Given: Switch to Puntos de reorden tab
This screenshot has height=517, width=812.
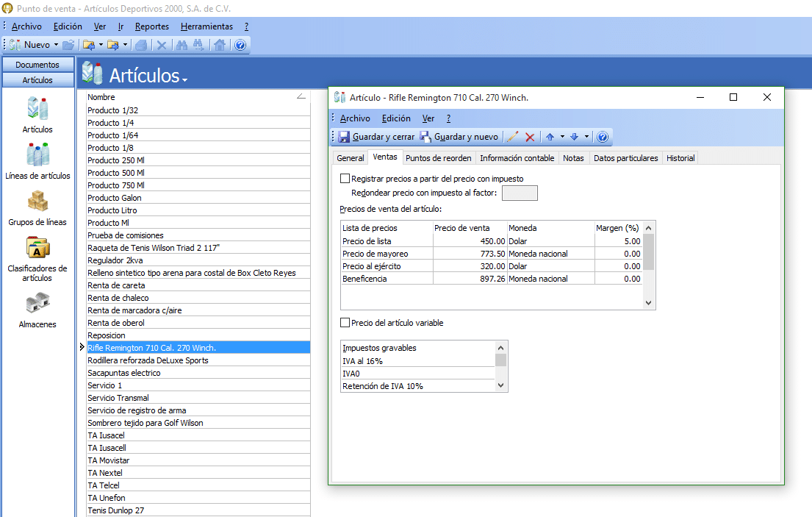Looking at the screenshot, I should (439, 158).
